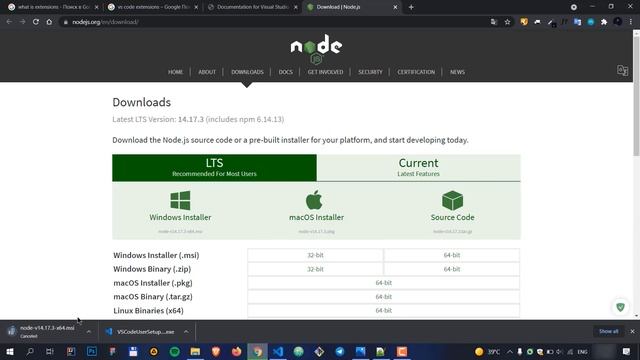Viewport: 640px width, 360px height.
Task: Switch to the LTS tab
Action: click(x=214, y=168)
